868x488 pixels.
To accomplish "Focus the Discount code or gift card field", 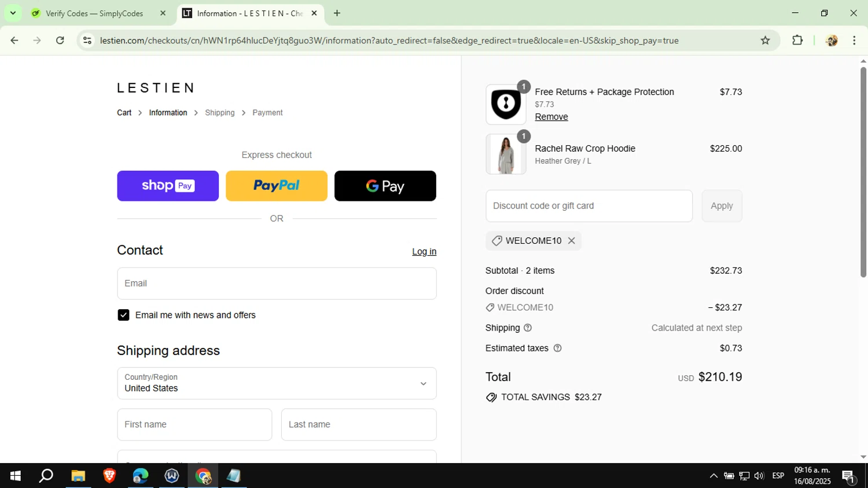I will (589, 206).
